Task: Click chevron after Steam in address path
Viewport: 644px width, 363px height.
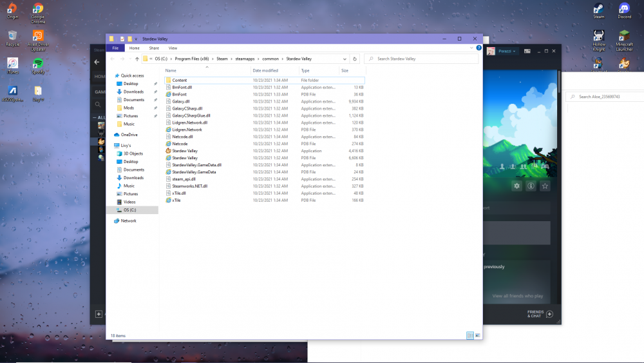Action: [x=231, y=59]
